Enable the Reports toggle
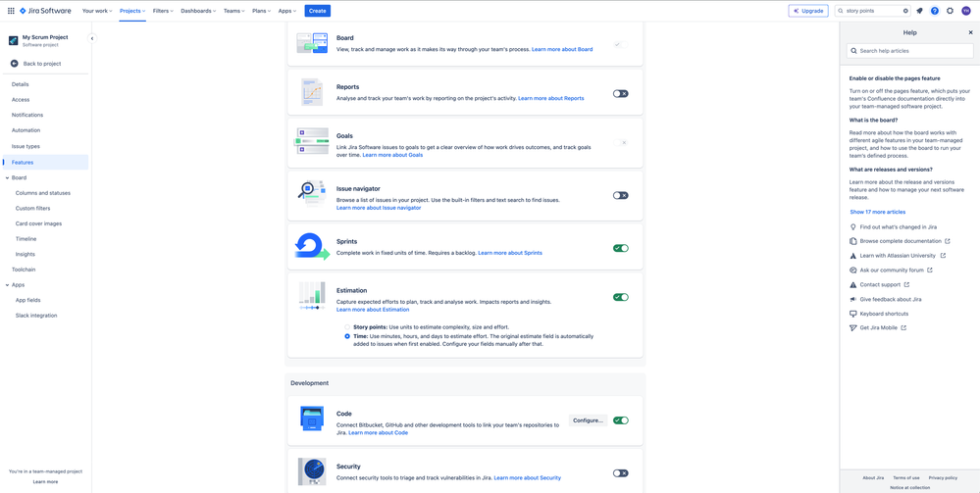980x493 pixels. [621, 93]
